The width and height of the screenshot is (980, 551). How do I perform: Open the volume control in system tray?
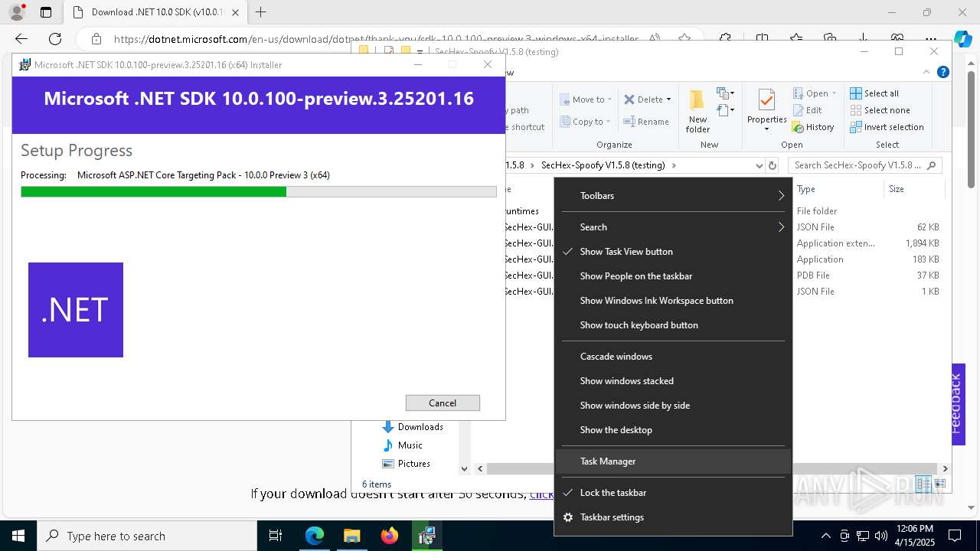point(881,536)
